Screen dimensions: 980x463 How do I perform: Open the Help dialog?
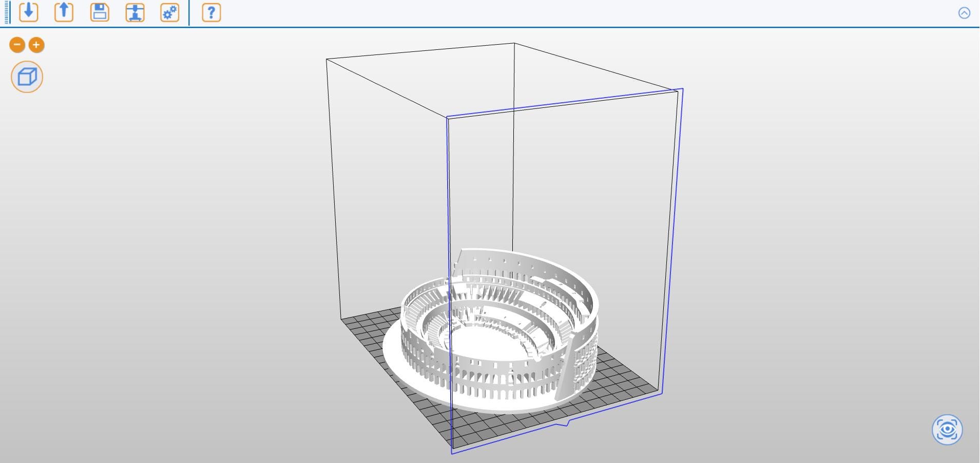pyautogui.click(x=210, y=13)
